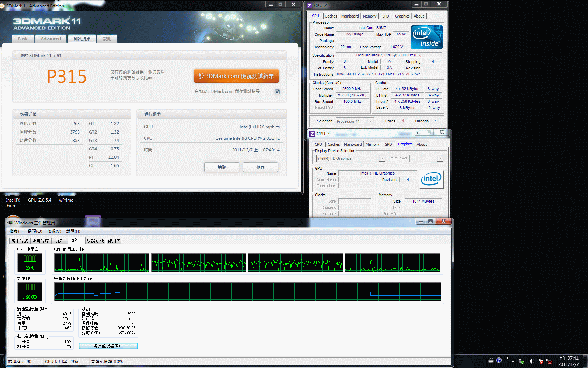Show hidden tray icons arrow
This screenshot has height=368, width=588.
(x=513, y=361)
